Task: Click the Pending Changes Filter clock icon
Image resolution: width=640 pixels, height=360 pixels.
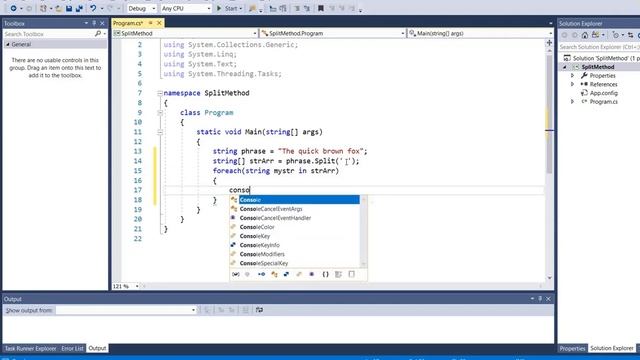Action: tap(616, 36)
